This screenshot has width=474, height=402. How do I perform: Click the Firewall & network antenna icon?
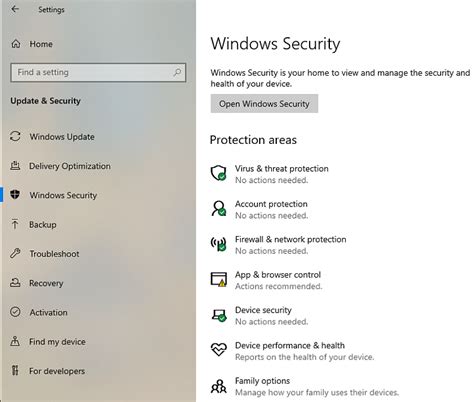219,244
